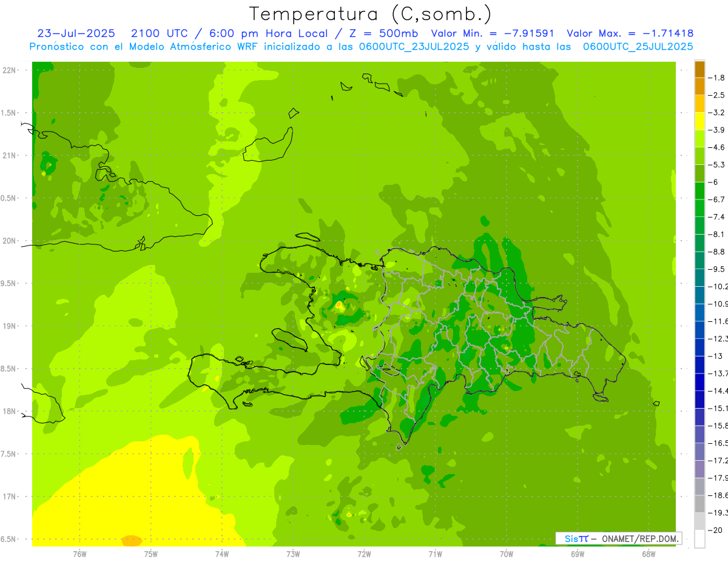
Task: Click the "69W" longitude axis label
Action: point(578,554)
